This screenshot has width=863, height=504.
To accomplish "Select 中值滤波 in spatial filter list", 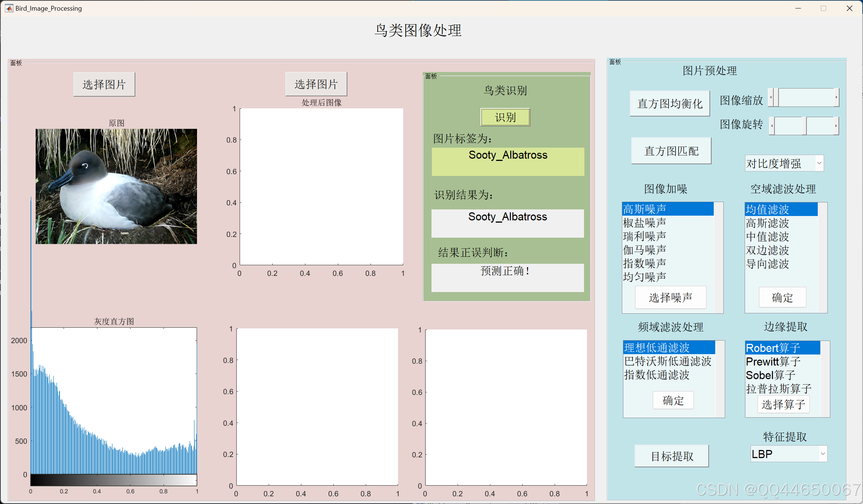I will click(x=767, y=237).
